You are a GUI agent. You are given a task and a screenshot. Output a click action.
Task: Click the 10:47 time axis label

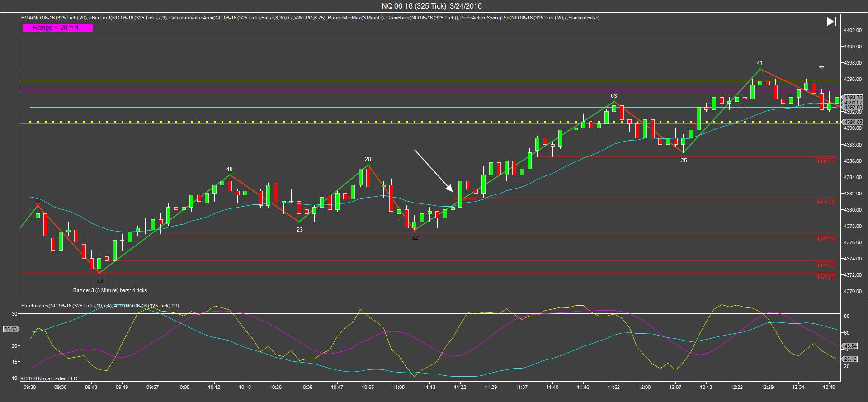click(x=337, y=387)
